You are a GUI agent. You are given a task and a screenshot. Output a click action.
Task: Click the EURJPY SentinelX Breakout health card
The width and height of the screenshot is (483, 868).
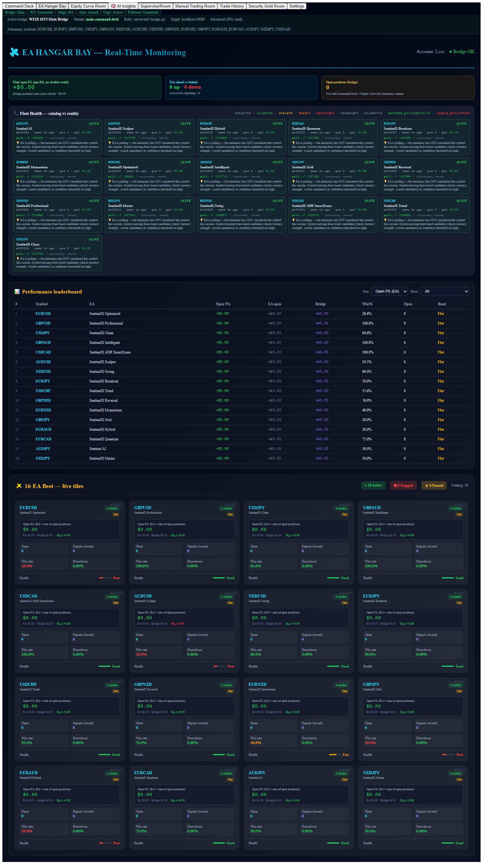click(425, 137)
